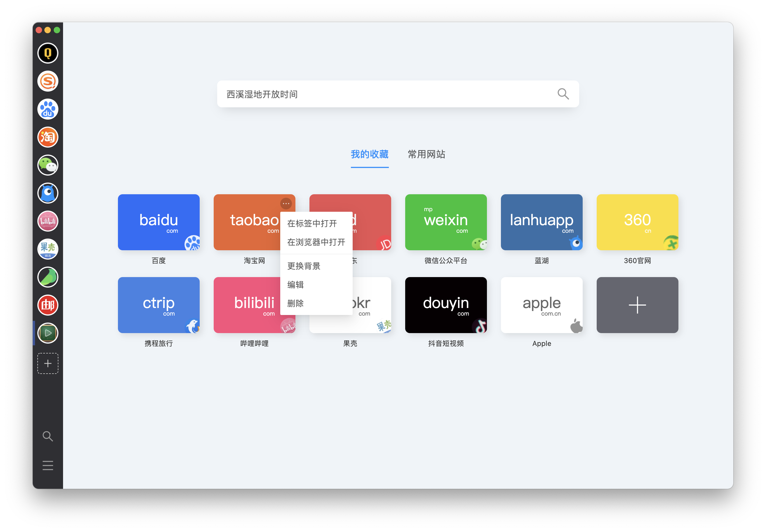The width and height of the screenshot is (766, 532).
Task: Open the hamburger menu at sidebar bottom
Action: coord(48,465)
